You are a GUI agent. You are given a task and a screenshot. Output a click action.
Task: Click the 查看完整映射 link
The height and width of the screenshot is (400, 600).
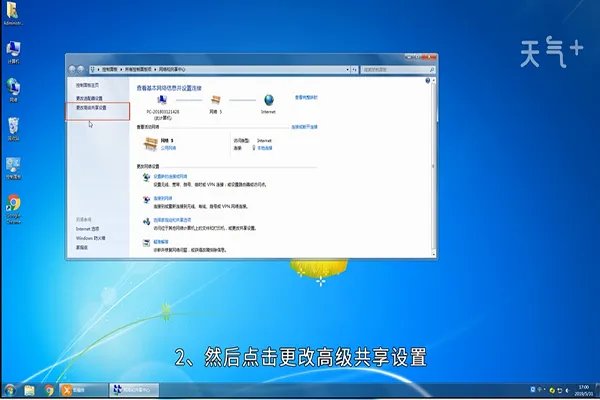click(x=306, y=98)
